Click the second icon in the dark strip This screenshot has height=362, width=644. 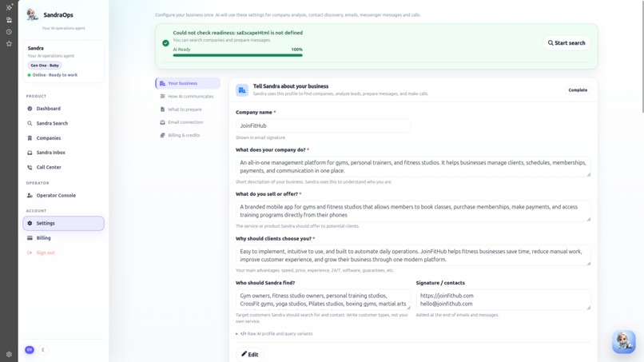click(9, 20)
